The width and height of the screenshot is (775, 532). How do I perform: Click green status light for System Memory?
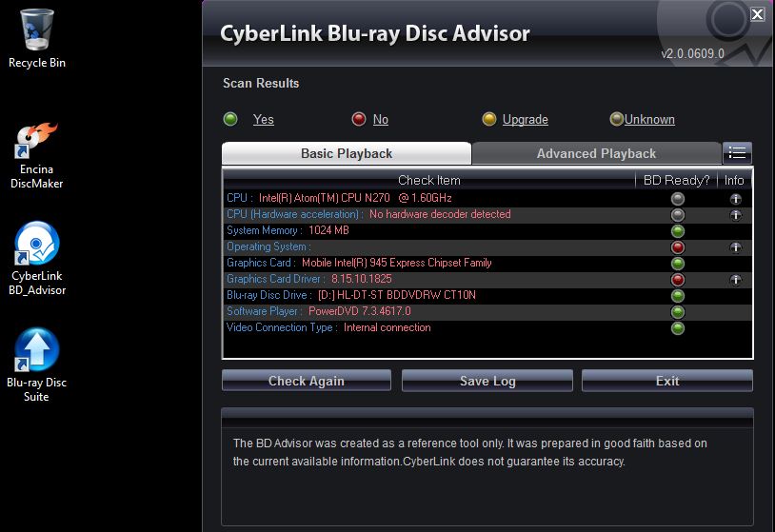pyautogui.click(x=678, y=230)
